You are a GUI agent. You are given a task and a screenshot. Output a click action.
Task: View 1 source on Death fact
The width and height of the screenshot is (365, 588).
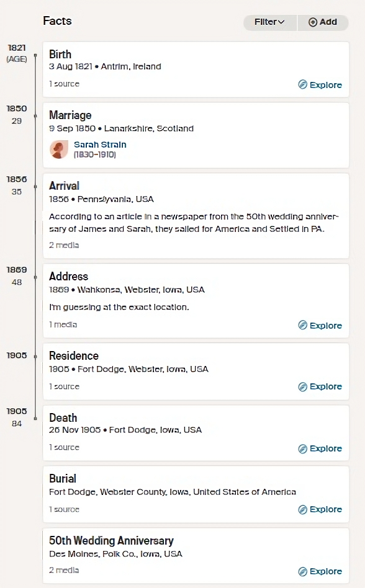pos(64,447)
